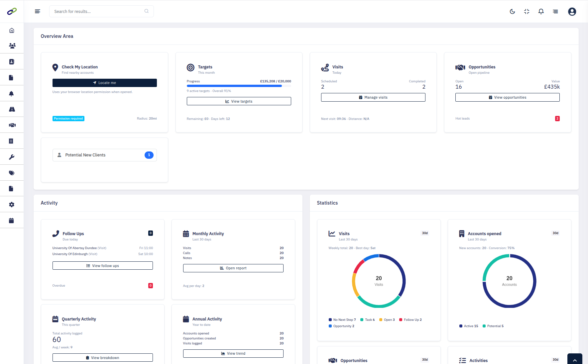The width and height of the screenshot is (588, 364).
Task: Click the Check My Location pin icon
Action: point(56,68)
